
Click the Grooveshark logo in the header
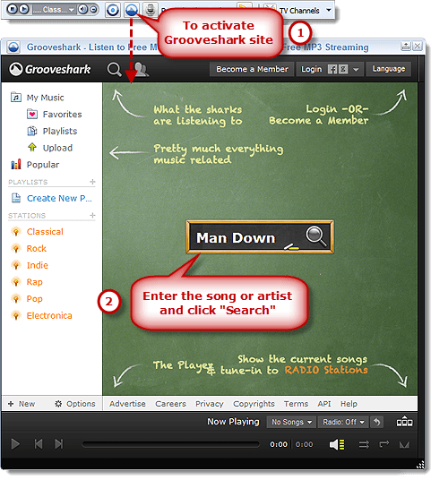[x=50, y=69]
